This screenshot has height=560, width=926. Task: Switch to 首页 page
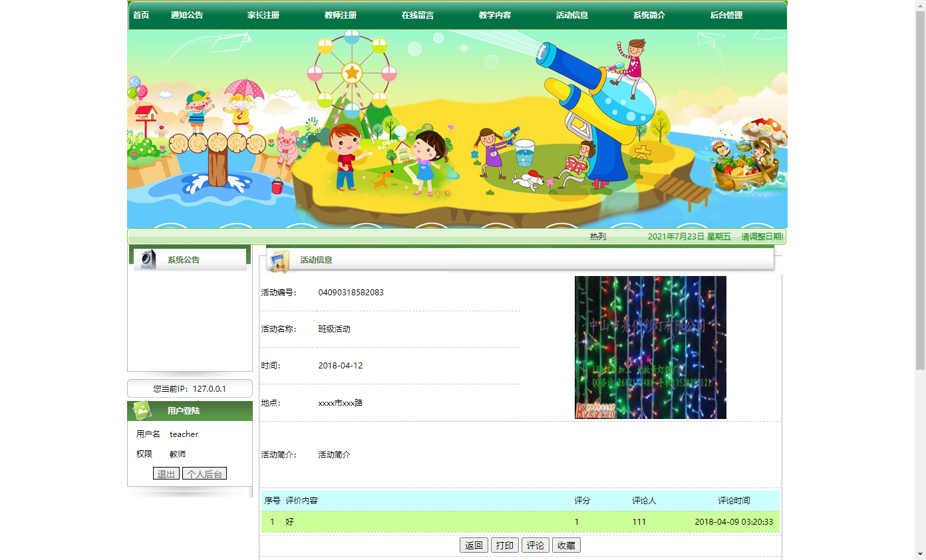point(140,15)
